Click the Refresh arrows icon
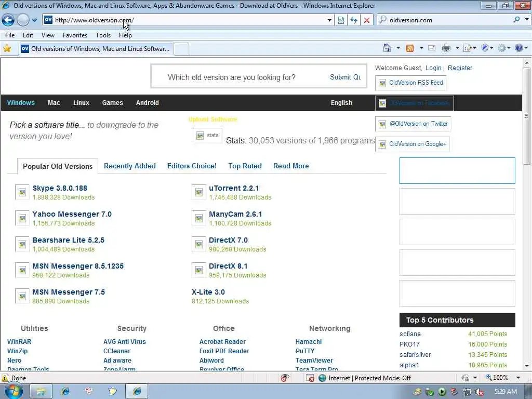This screenshot has width=532, height=399. 354,20
